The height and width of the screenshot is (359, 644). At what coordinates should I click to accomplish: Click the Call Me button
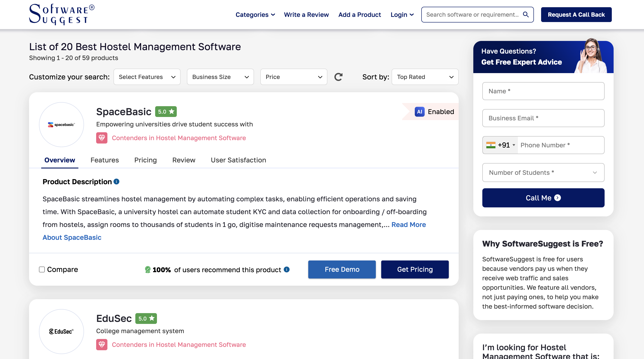pos(543,198)
